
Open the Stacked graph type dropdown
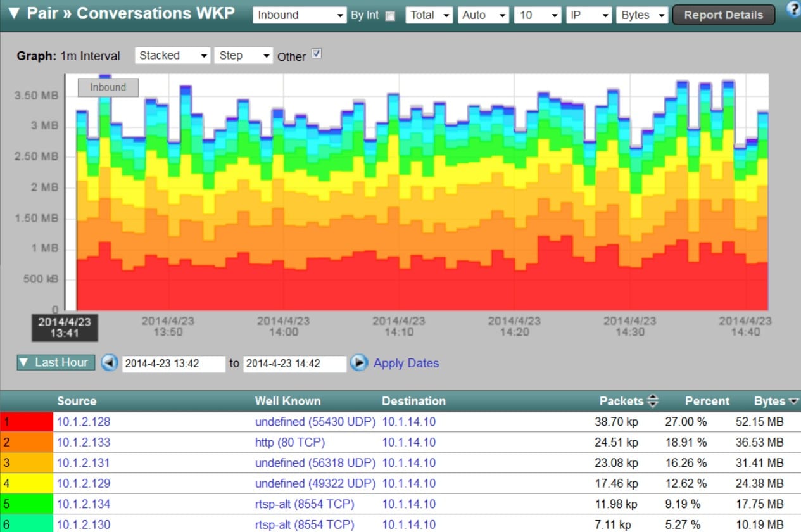pyautogui.click(x=172, y=56)
